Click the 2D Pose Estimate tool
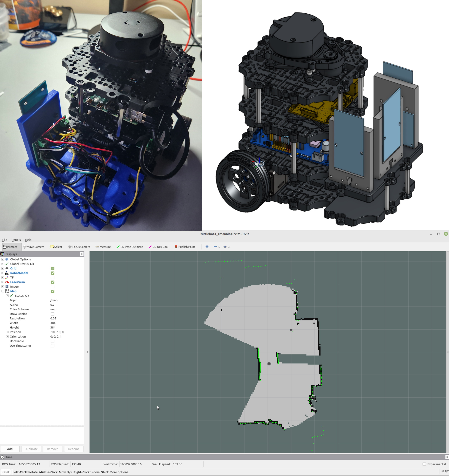The image size is (449, 476). [x=130, y=247]
